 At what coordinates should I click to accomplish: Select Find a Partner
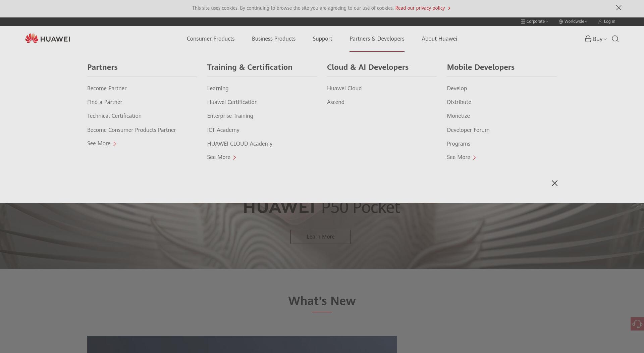tap(105, 102)
